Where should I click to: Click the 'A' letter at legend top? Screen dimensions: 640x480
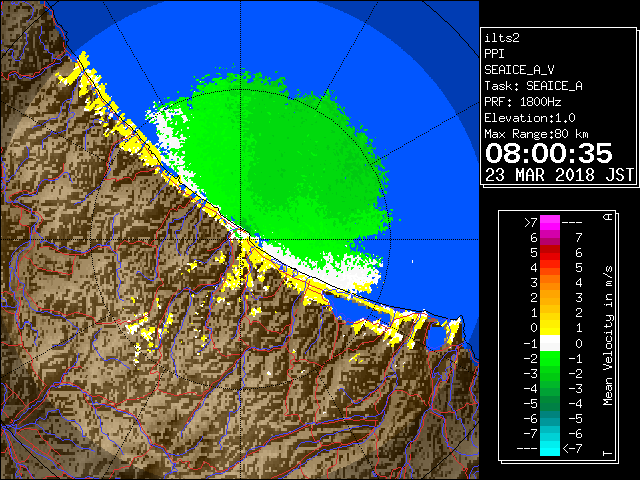pyautogui.click(x=608, y=217)
